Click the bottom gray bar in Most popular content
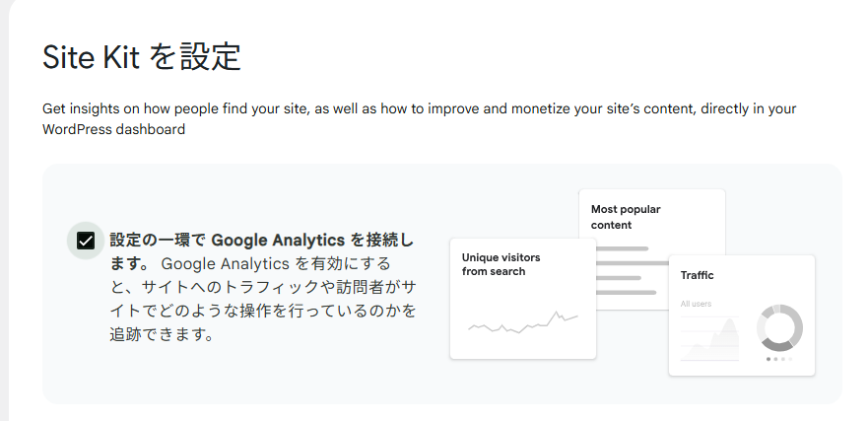Image resolution: width=868 pixels, height=421 pixels. click(626, 293)
